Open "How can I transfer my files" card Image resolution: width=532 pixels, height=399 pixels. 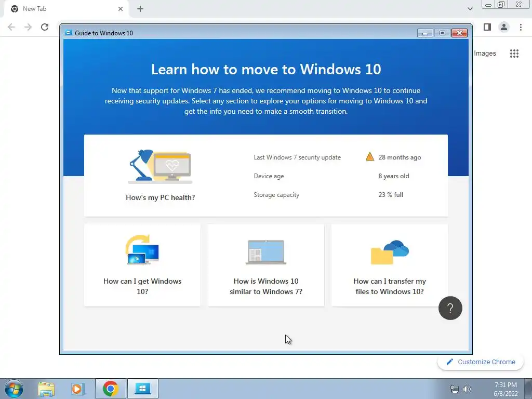tap(390, 265)
